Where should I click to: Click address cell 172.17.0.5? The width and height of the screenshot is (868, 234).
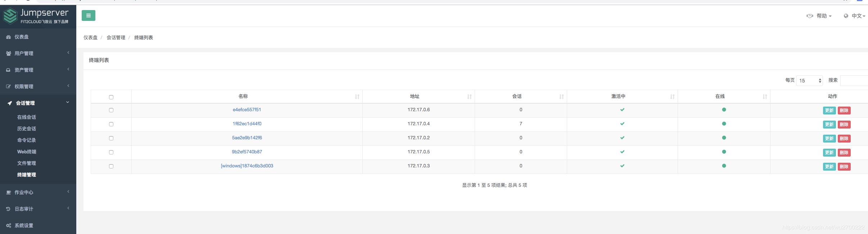[x=419, y=152]
